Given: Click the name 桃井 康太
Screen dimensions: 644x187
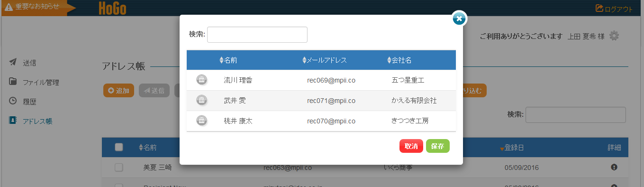Looking at the screenshot, I should (x=238, y=121).
